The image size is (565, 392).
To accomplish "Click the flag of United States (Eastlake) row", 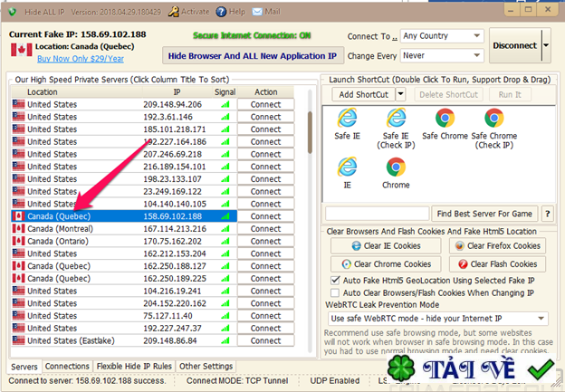I will click(x=18, y=340).
